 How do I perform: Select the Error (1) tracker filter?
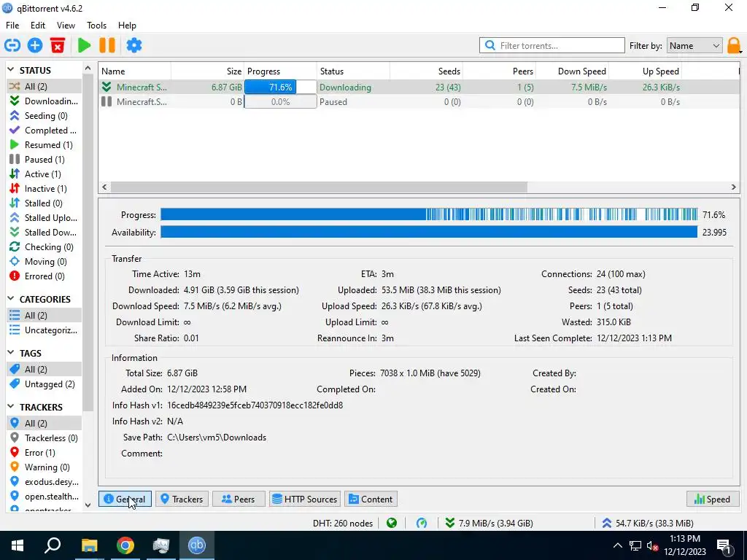point(44,453)
